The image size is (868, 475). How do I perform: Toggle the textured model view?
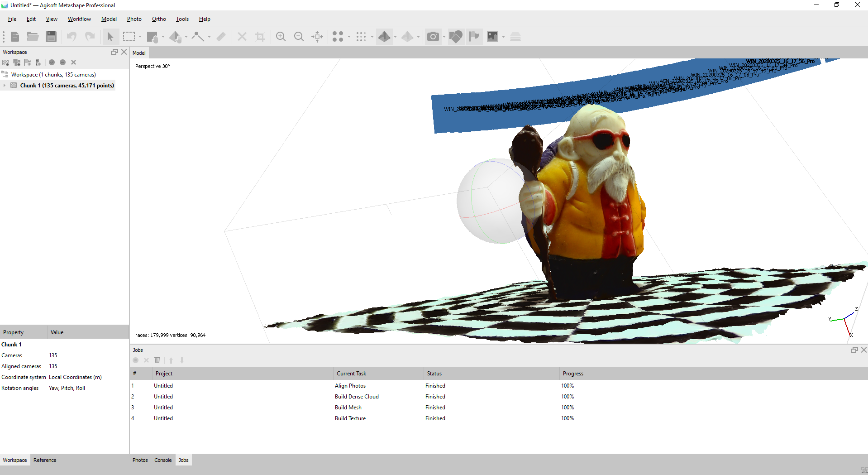(384, 37)
